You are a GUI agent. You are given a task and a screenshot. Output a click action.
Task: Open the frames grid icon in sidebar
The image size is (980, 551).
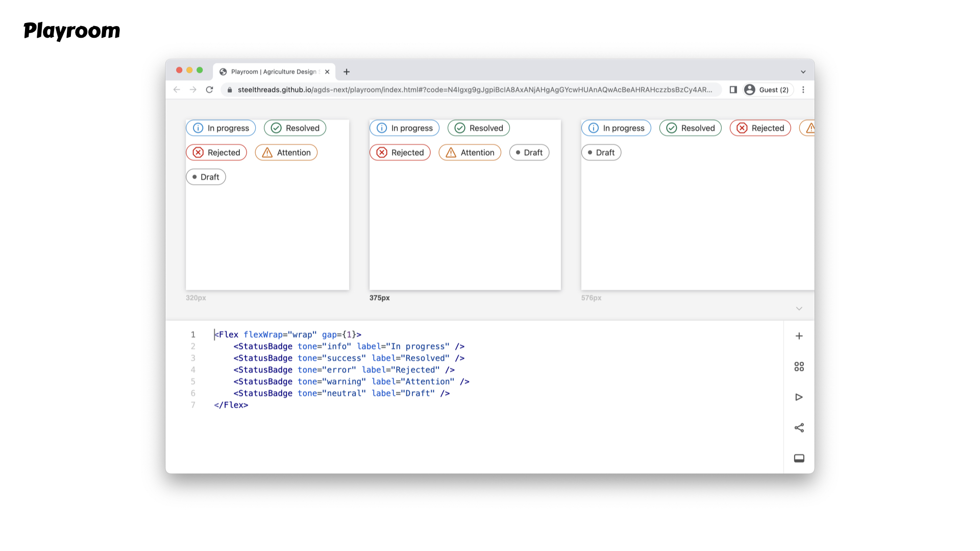(x=799, y=366)
